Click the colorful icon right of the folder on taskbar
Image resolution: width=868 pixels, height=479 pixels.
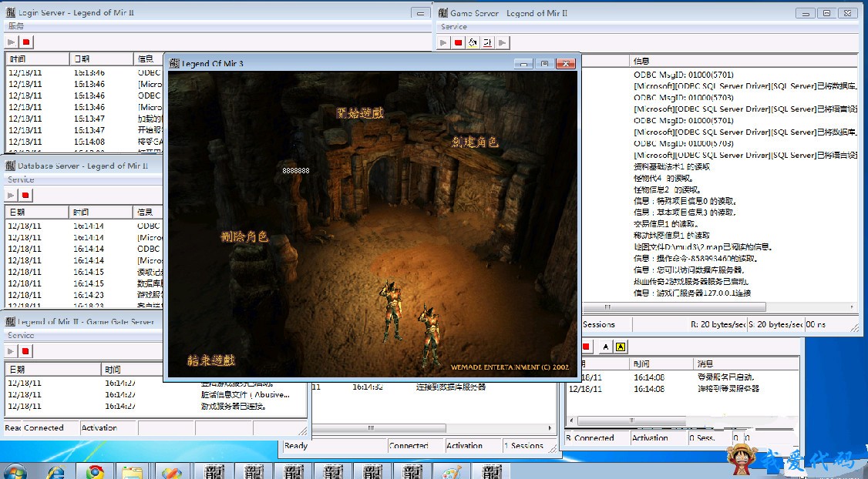coord(172,472)
